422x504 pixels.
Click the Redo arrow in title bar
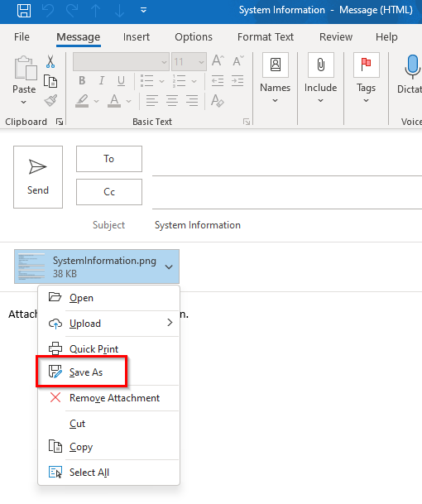[x=72, y=10]
